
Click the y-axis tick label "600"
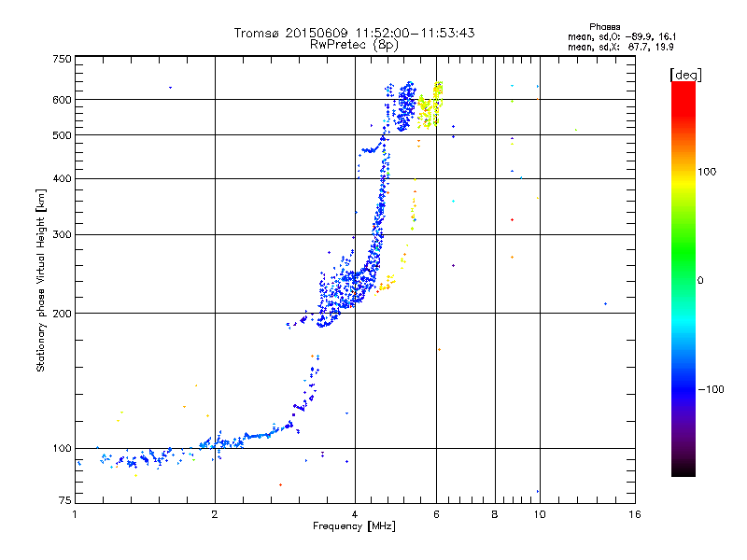pyautogui.click(x=62, y=100)
